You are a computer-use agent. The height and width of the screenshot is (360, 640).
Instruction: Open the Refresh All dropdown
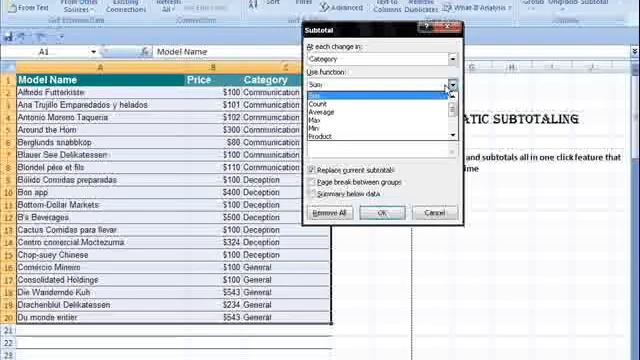point(168,6)
